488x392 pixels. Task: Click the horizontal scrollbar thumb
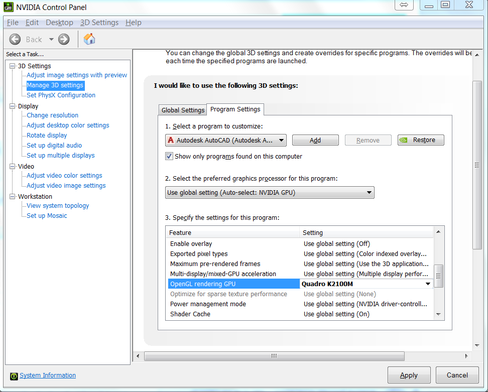(x=274, y=356)
